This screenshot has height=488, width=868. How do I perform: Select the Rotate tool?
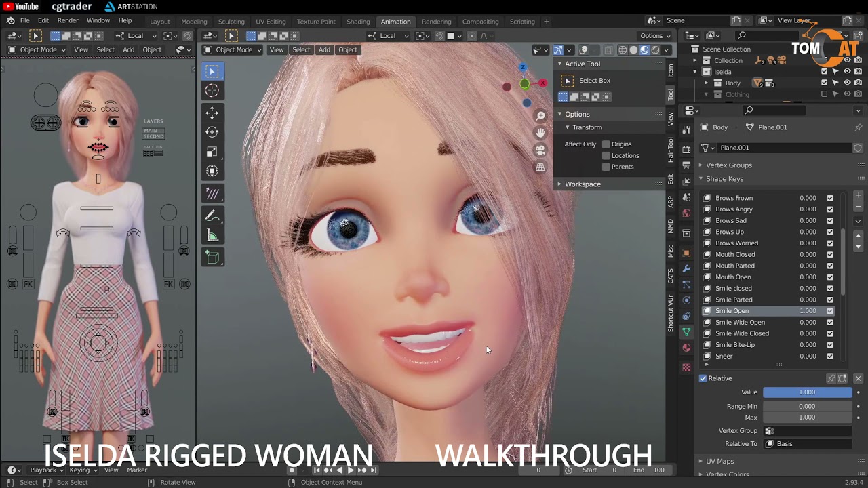tap(212, 132)
